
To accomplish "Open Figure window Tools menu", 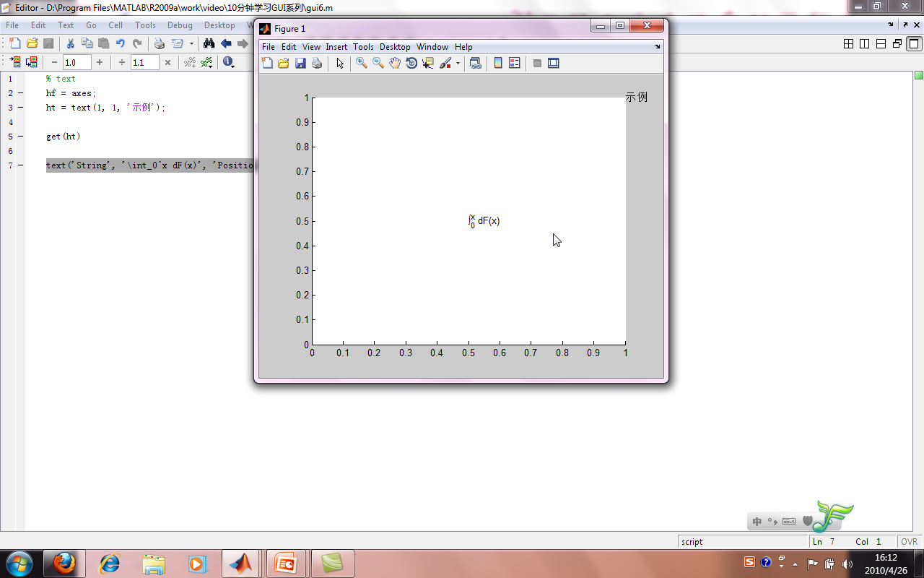I will [x=363, y=47].
